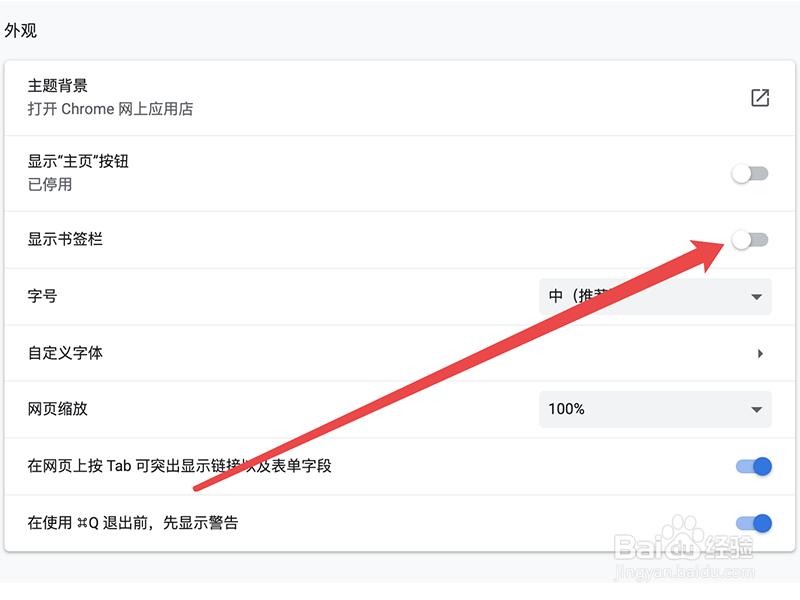Click the 打开 Chrome 网上应用店 text
800x600 pixels.
110,109
